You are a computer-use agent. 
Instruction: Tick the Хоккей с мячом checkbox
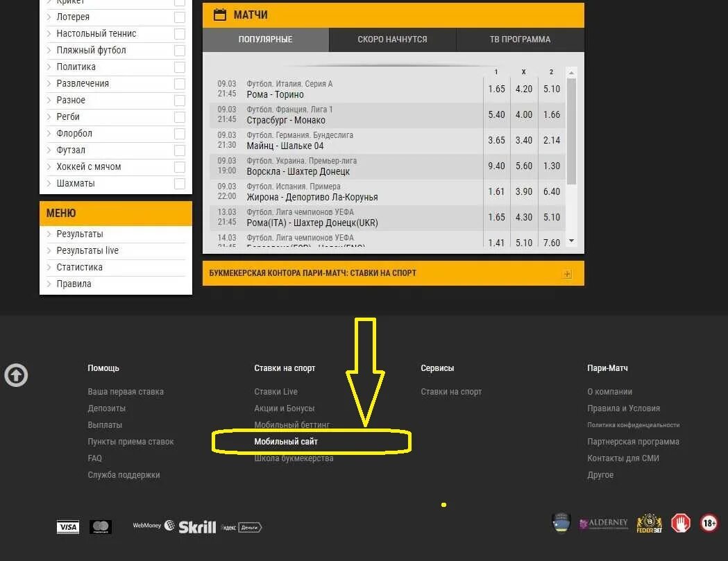[180, 167]
